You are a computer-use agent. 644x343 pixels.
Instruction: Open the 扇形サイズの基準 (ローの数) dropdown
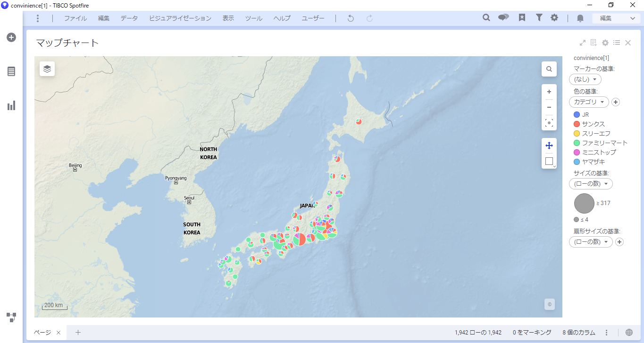click(591, 242)
